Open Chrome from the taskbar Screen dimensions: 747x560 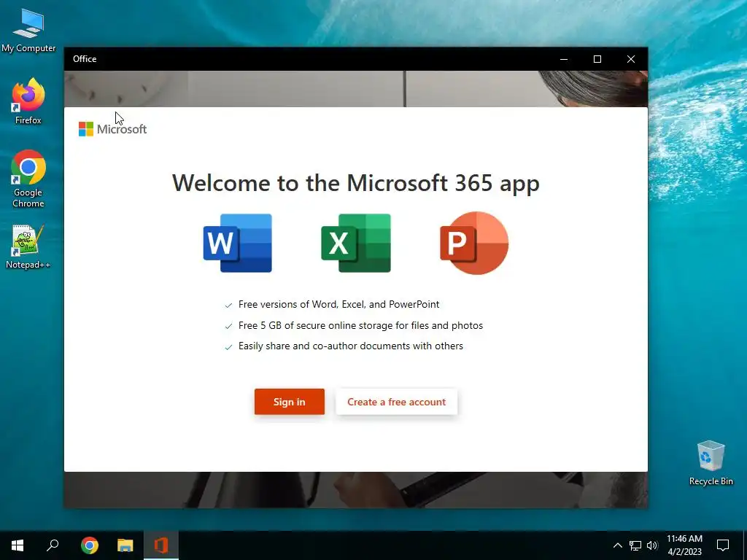point(90,545)
